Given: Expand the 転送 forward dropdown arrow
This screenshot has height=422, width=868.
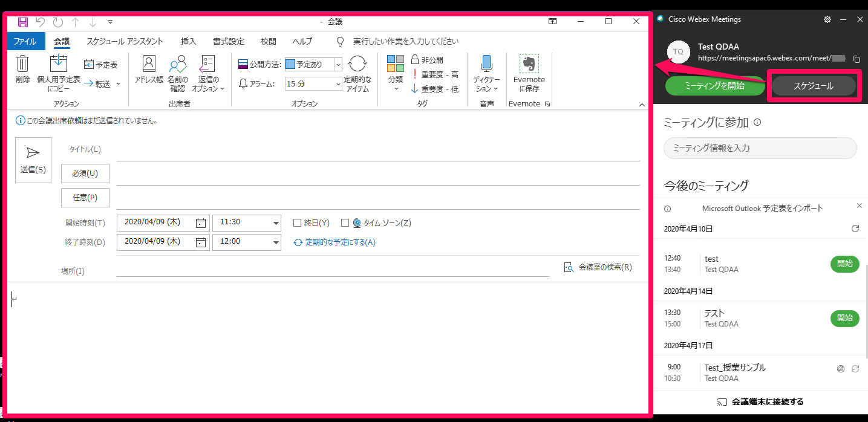Looking at the screenshot, I should coord(118,83).
